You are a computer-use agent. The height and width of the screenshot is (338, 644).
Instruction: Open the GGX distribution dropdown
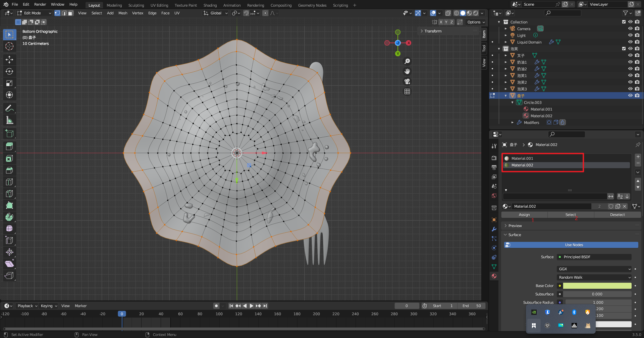(x=594, y=269)
